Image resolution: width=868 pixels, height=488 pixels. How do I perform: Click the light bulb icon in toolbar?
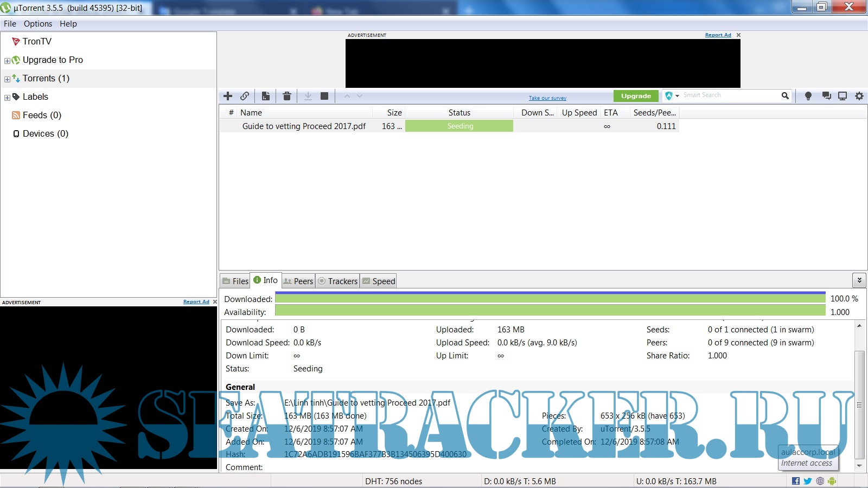click(808, 96)
